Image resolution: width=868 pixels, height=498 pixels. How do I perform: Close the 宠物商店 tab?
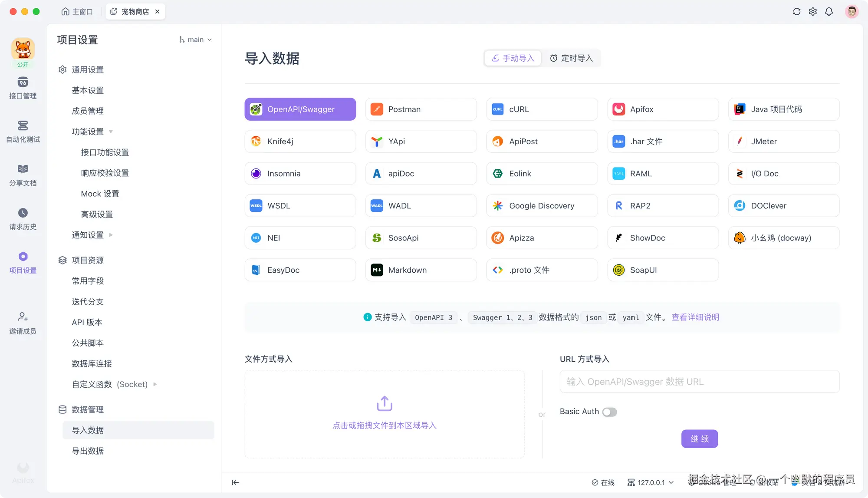tap(158, 12)
